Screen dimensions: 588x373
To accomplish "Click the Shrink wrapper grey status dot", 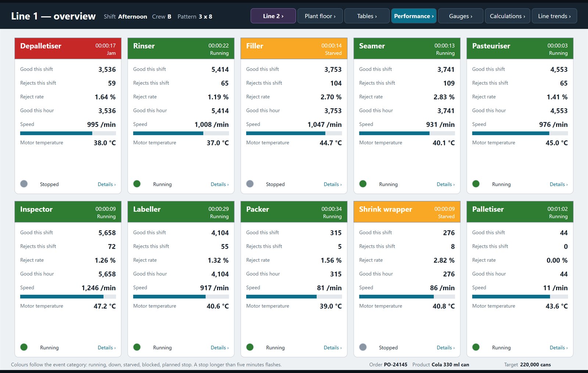I will [363, 347].
